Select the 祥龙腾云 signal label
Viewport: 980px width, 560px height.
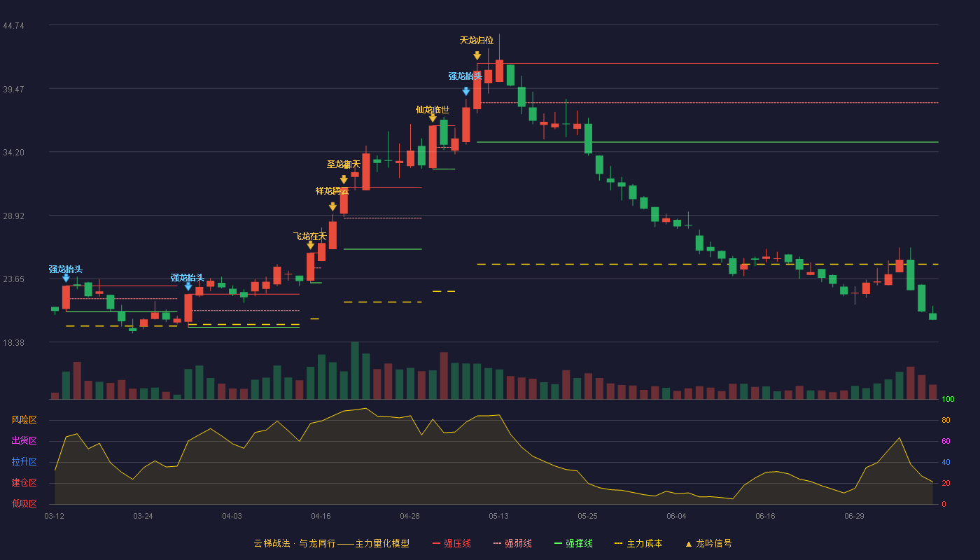pos(332,191)
